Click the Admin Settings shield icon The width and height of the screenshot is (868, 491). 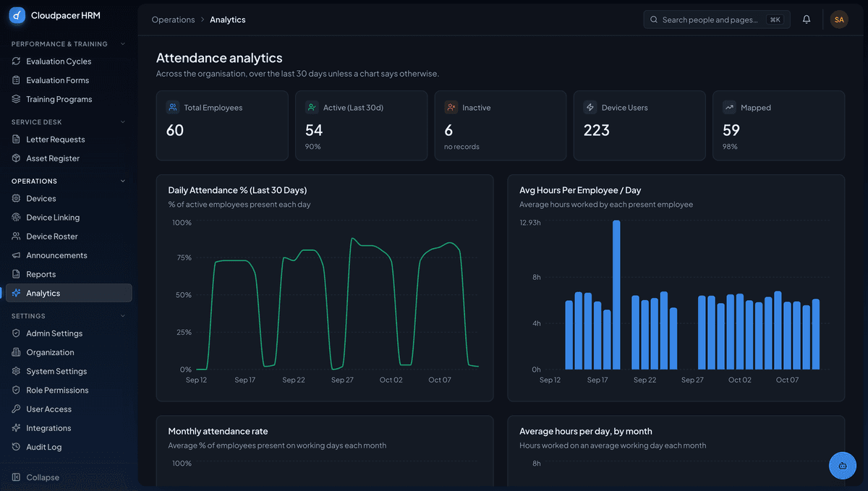pos(17,333)
